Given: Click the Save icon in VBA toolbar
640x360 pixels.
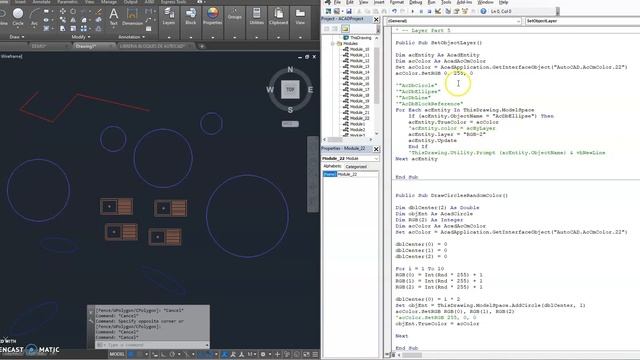Looking at the screenshot, I should (x=349, y=11).
